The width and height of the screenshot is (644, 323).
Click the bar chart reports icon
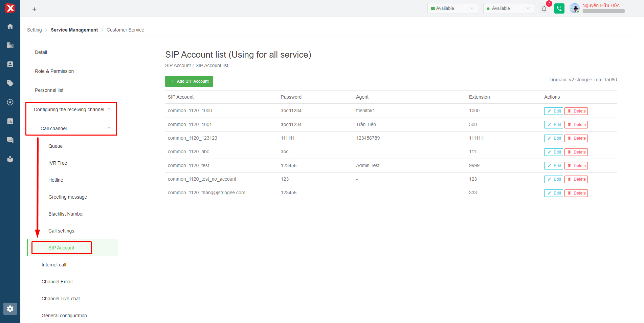pyautogui.click(x=10, y=121)
